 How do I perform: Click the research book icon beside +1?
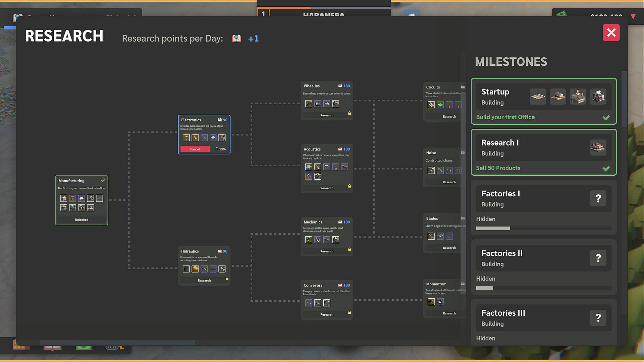point(236,39)
